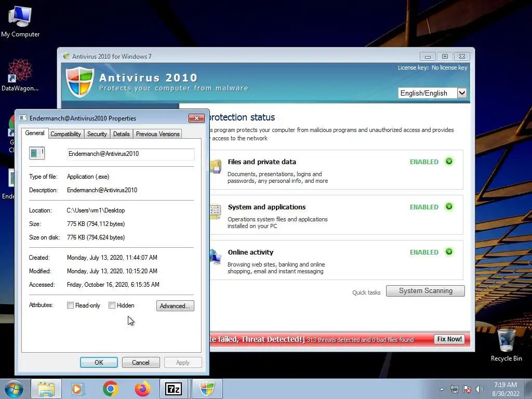Viewport: 532px width, 399px height.
Task: Click the Antivirus 2010 title bar icon
Action: point(66,56)
